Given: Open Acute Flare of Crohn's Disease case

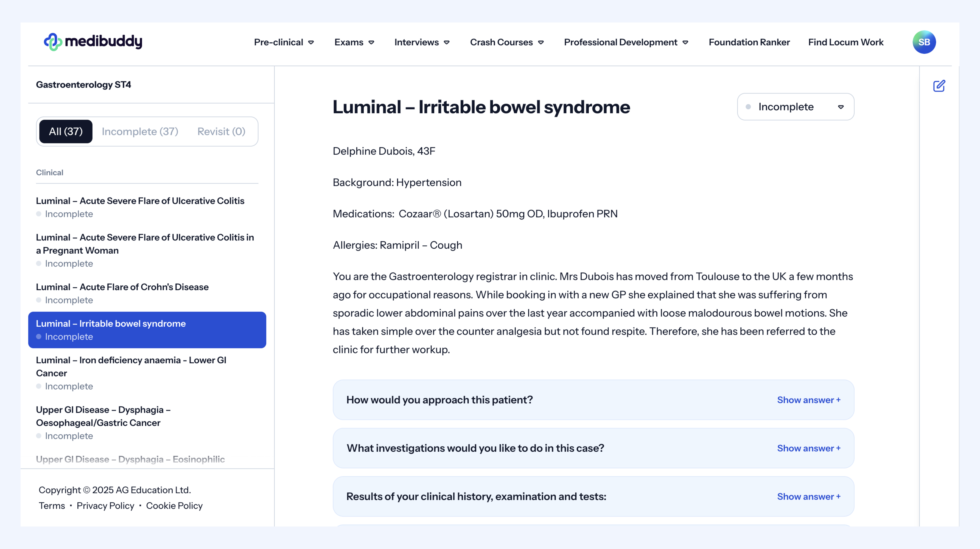Looking at the screenshot, I should click(x=122, y=287).
